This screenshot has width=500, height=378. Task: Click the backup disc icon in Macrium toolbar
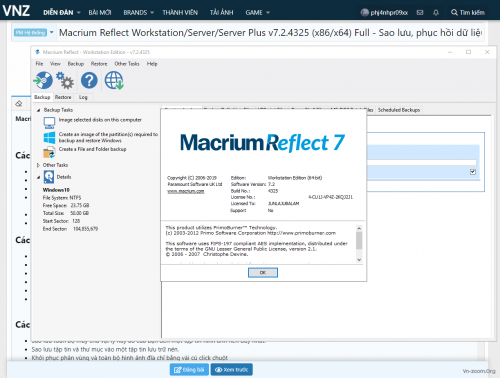tap(43, 80)
